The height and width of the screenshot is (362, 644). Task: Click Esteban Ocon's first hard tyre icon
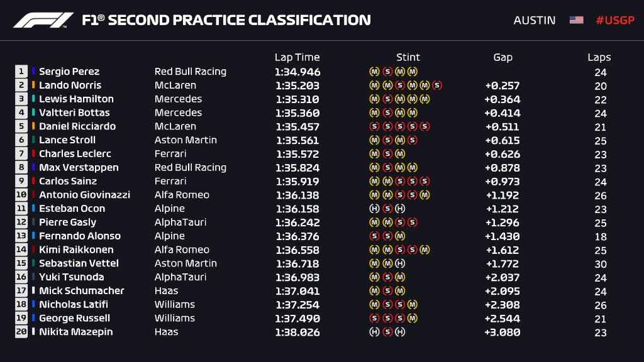pyautogui.click(x=374, y=209)
